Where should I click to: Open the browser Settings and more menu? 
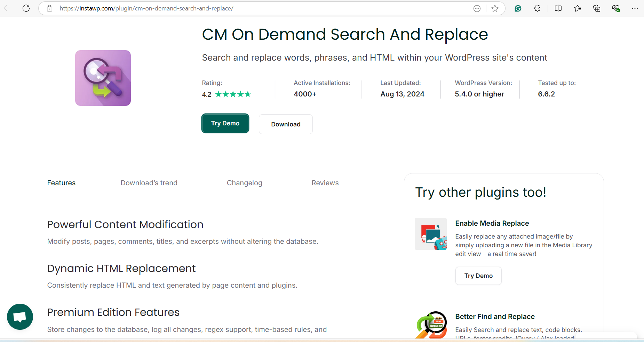(x=635, y=8)
